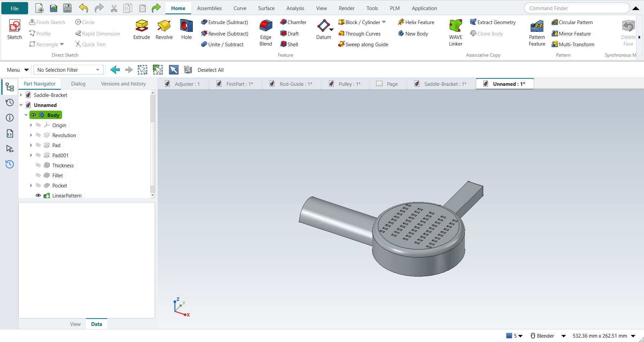Open the File menu button
The image size is (644, 342).
coord(15,8)
